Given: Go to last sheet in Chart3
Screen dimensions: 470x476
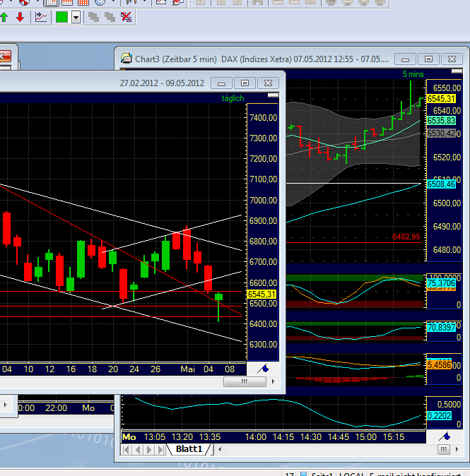Looking at the screenshot, I should pos(160,449).
